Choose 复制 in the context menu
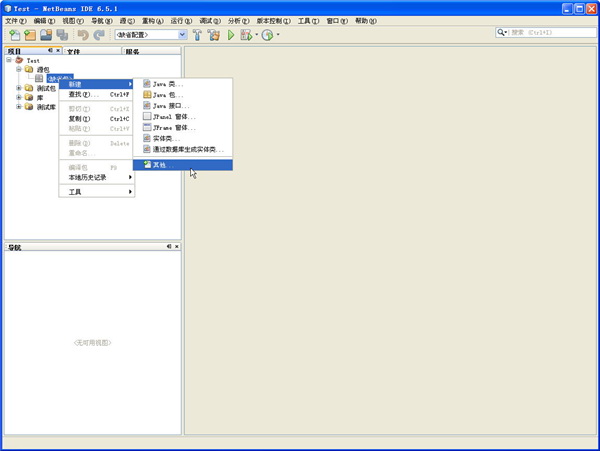Viewport: 600px width, 451px height. 96,119
